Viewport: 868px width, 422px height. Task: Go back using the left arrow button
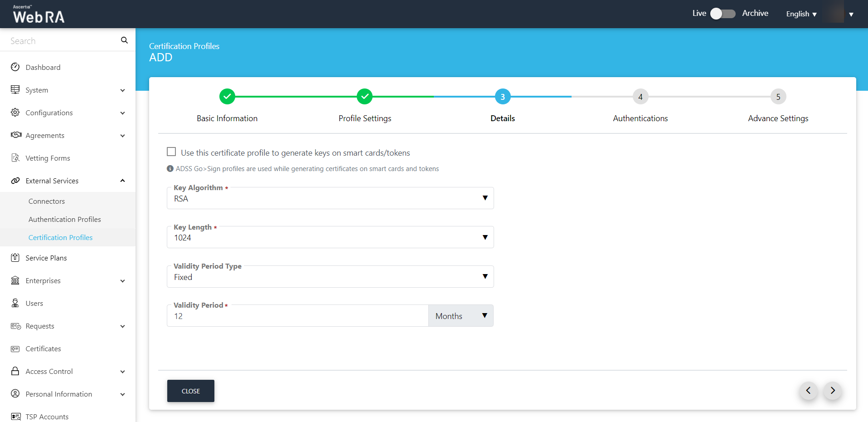(808, 391)
